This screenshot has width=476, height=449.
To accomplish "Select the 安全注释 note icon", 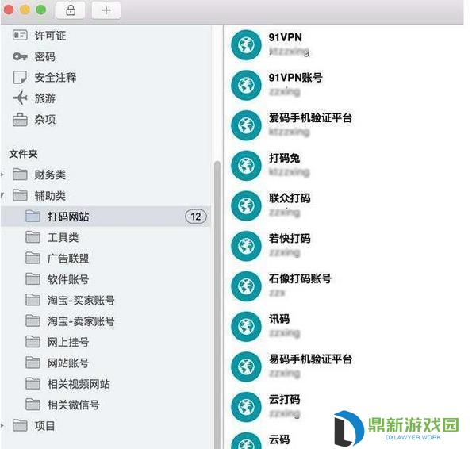I will point(20,78).
